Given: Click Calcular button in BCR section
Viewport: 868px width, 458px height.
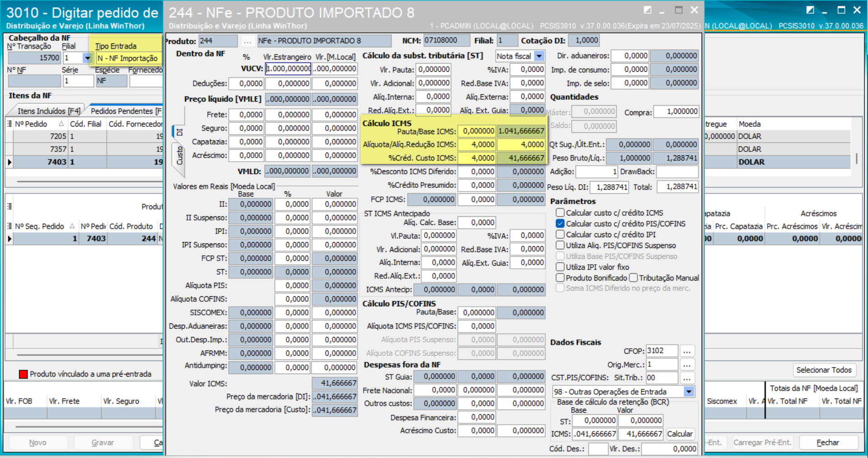Looking at the screenshot, I should [680, 434].
